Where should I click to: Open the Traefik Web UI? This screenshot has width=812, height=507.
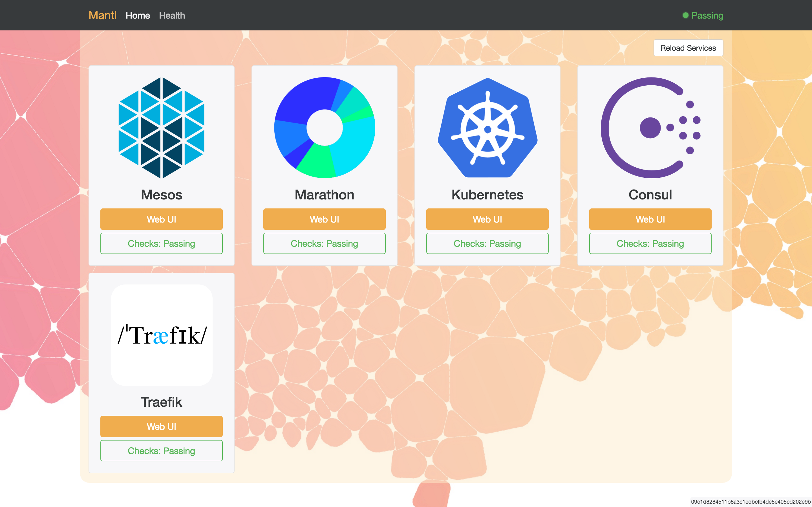tap(161, 426)
